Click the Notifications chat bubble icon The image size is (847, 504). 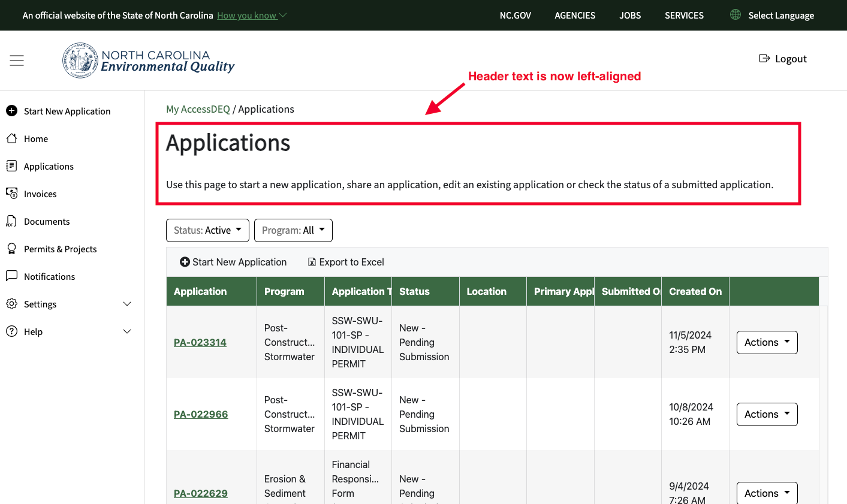tap(11, 276)
